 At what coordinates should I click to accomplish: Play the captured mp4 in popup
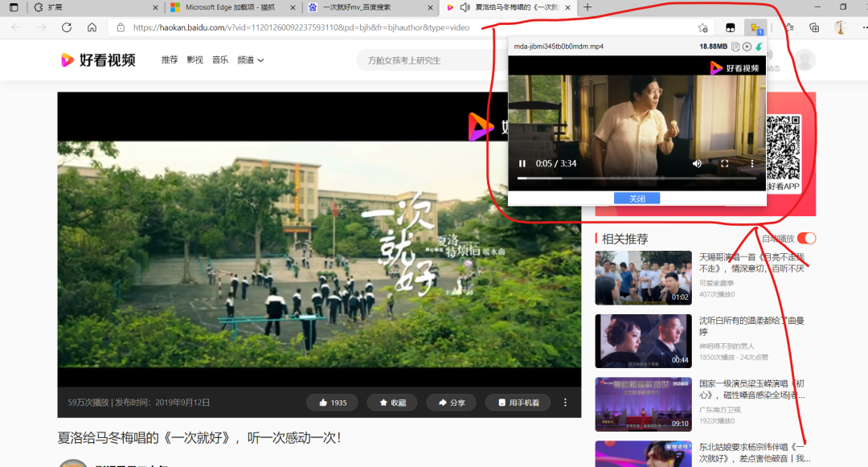pyautogui.click(x=747, y=47)
